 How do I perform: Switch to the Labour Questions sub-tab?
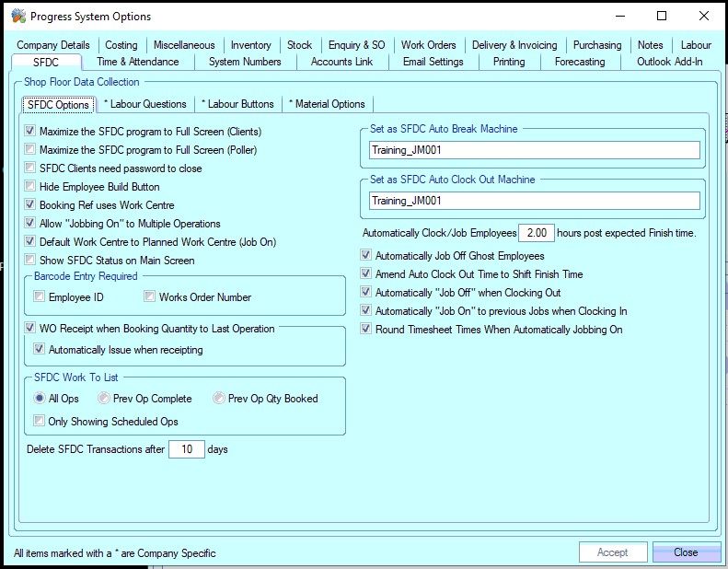pyautogui.click(x=144, y=104)
